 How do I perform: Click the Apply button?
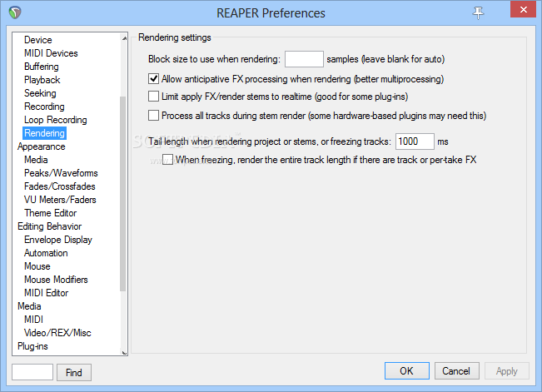507,371
